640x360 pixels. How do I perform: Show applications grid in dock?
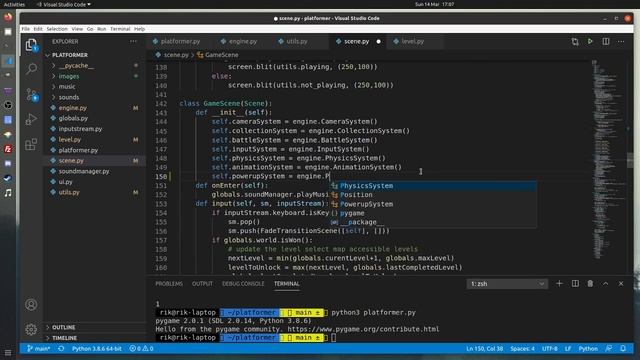point(8,353)
